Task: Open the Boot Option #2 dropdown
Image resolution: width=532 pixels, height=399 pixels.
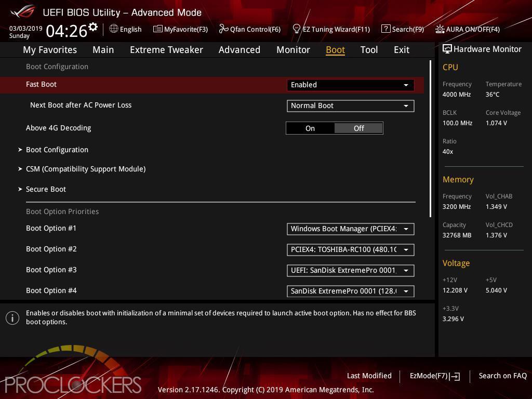Action: tap(351, 250)
